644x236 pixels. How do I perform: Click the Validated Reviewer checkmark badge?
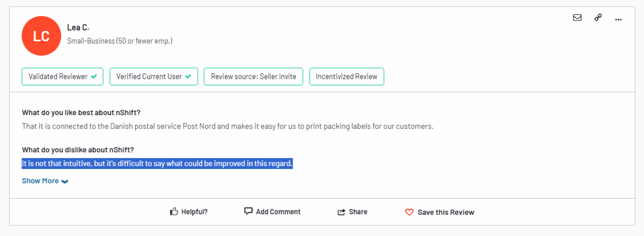pyautogui.click(x=63, y=76)
